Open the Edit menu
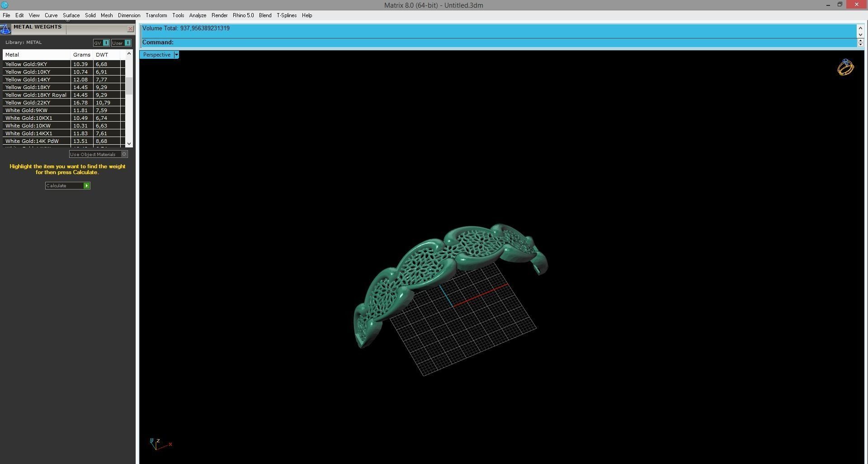868x464 pixels. coord(19,15)
